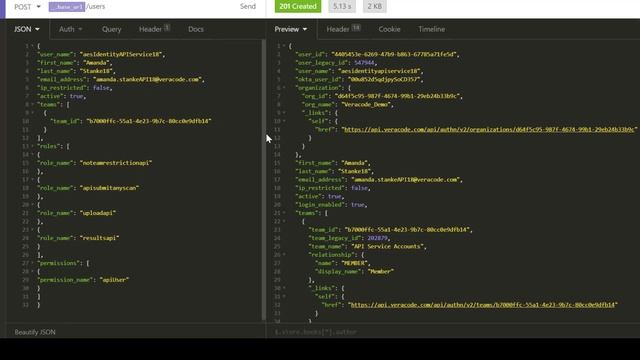Click the response JSONPath filter field

click(453, 332)
